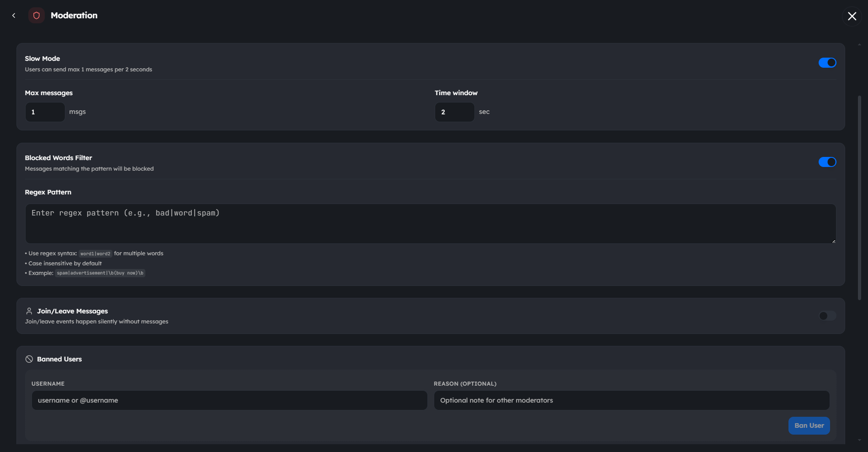The width and height of the screenshot is (868, 452).
Task: Click the back chevron arrow at top left
Action: (x=13, y=15)
